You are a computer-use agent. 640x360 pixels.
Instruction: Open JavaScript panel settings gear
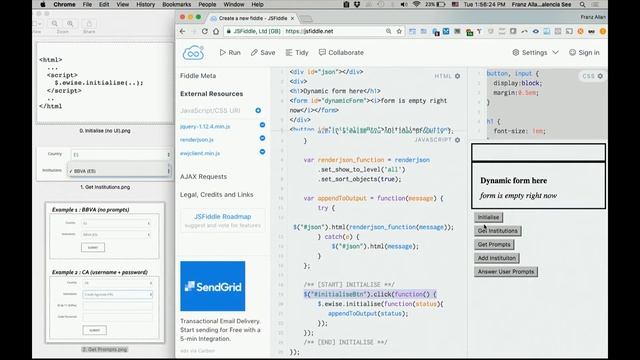pyautogui.click(x=458, y=140)
